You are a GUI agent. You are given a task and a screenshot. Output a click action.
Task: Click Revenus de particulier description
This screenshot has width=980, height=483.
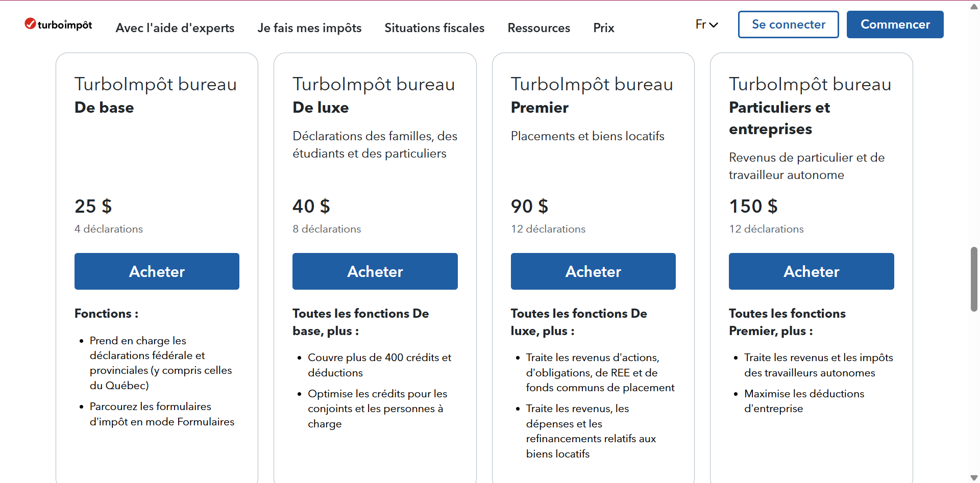tap(806, 166)
